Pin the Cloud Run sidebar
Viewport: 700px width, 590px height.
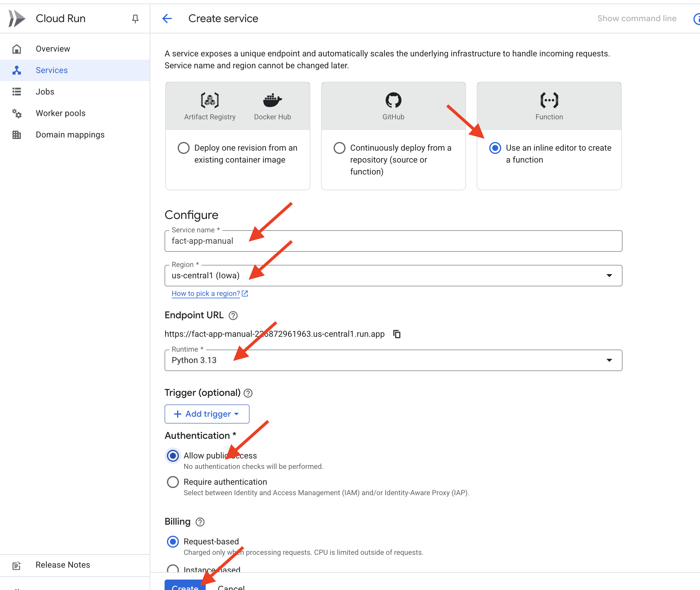[x=135, y=19]
